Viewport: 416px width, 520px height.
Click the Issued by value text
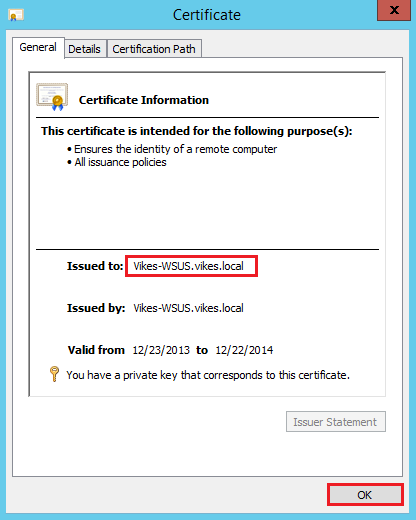188,308
